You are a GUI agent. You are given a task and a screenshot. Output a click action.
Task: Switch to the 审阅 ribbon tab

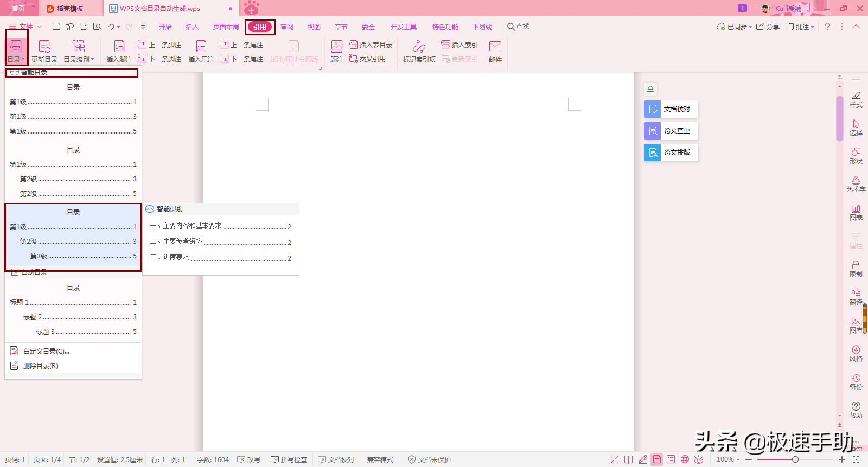(x=287, y=27)
